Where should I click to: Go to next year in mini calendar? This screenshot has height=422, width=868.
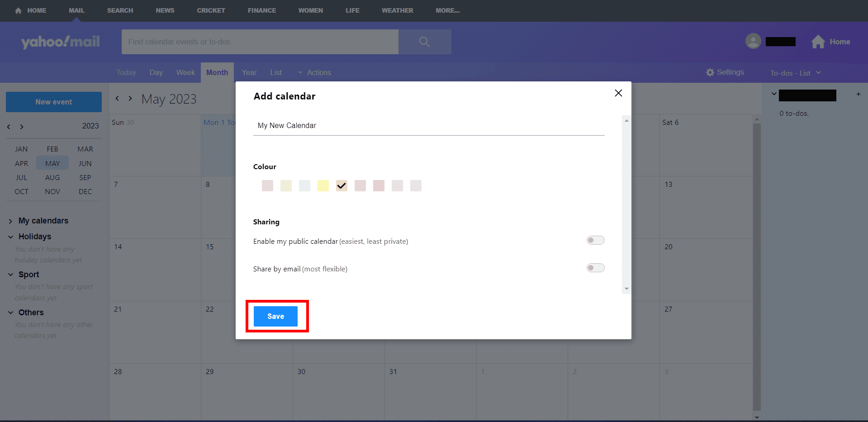click(x=22, y=127)
